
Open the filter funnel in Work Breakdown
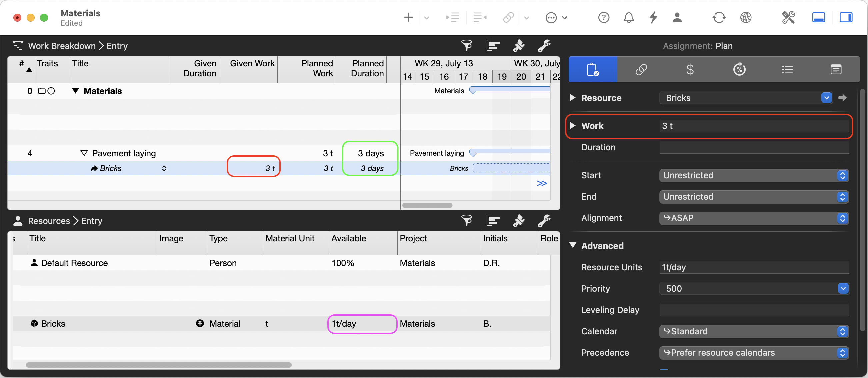[467, 45]
